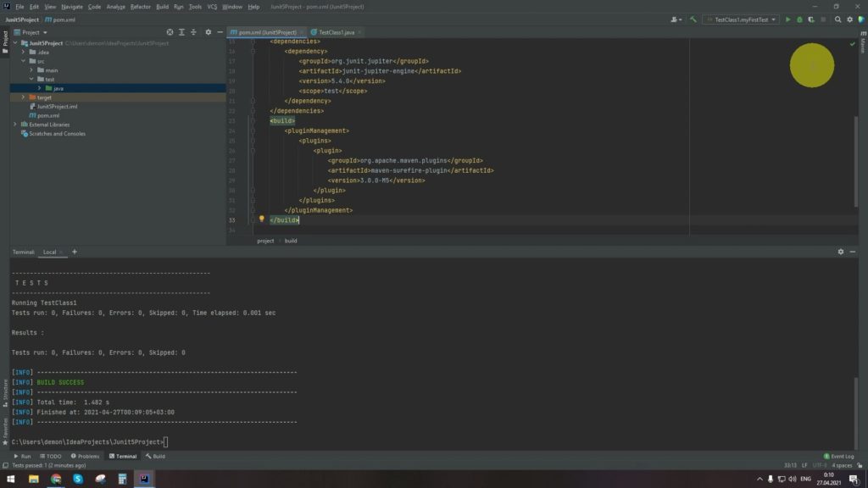868x488 pixels.
Task: Locate file with Project panel target icon
Action: click(170, 32)
